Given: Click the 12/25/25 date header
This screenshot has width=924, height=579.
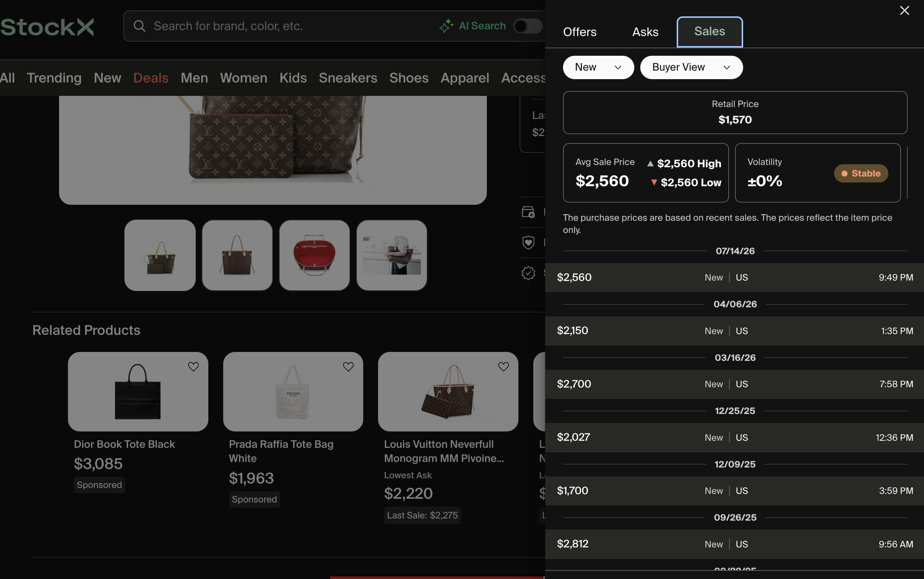Looking at the screenshot, I should (x=735, y=411).
